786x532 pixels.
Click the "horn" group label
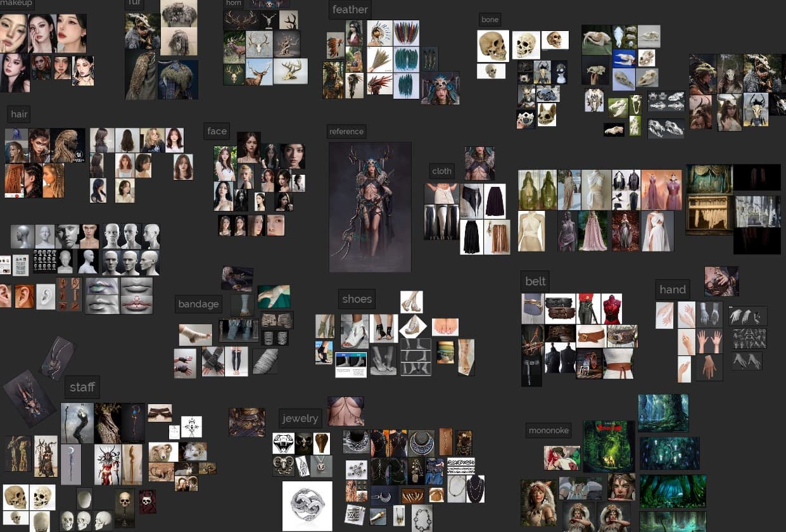click(233, 3)
